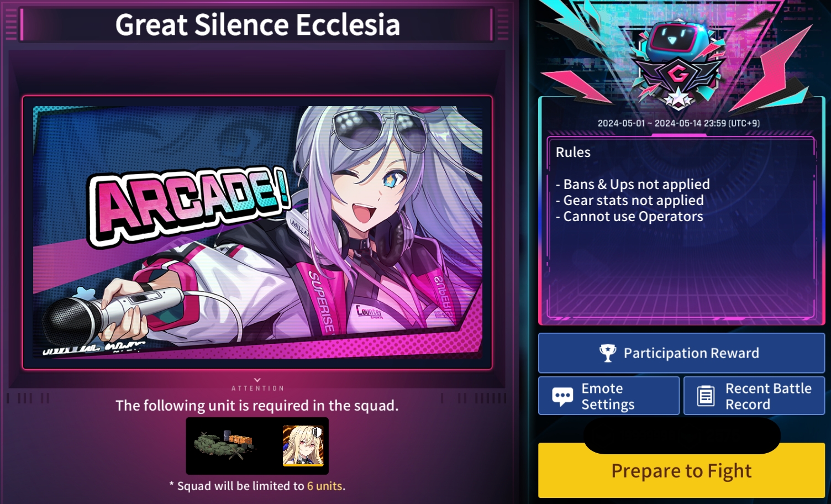Click the star badge below the emblem
The height and width of the screenshot is (504, 831).
click(676, 99)
